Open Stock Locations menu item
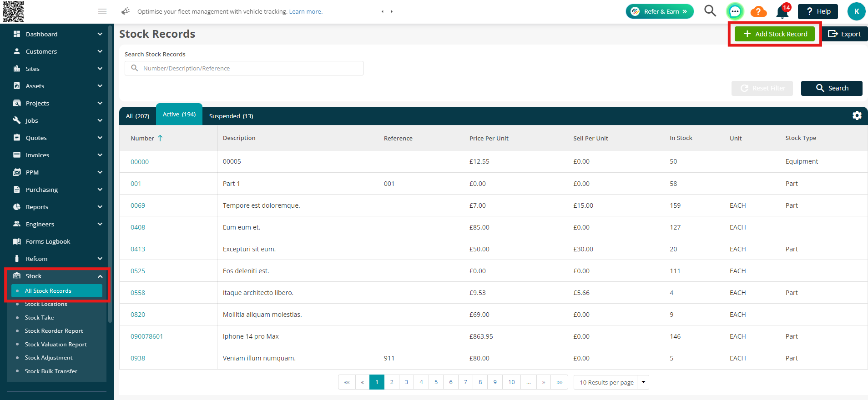 click(46, 304)
